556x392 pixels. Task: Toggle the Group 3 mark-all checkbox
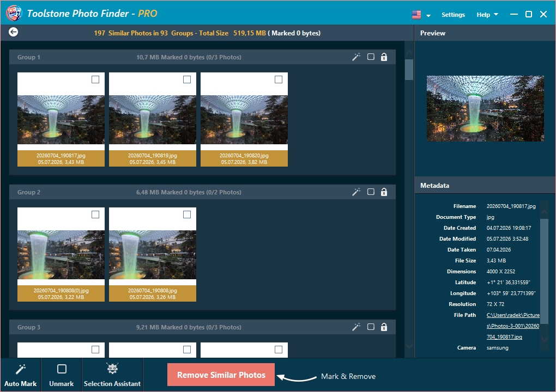coord(371,327)
